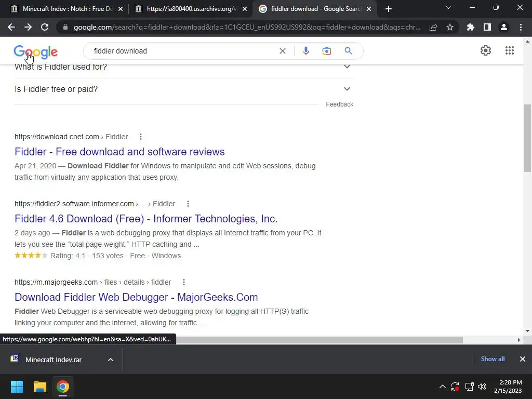
Task: Open the volume control in system tray
Action: click(x=482, y=387)
